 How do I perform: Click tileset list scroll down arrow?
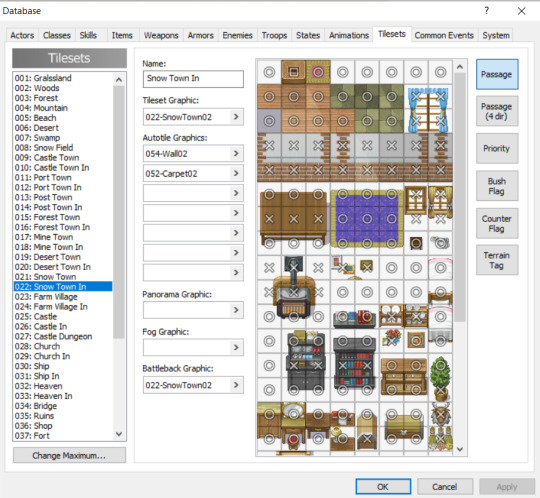pos(119,434)
